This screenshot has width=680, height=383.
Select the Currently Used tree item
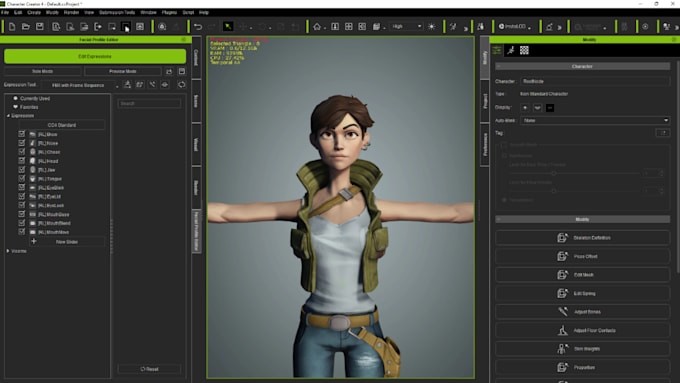(35, 98)
